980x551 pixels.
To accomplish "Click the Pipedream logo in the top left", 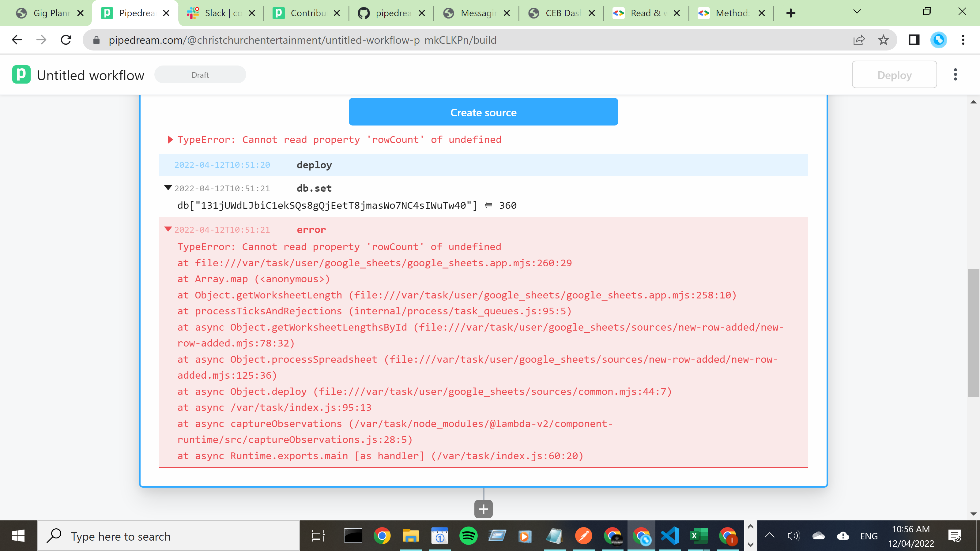I will [x=21, y=74].
